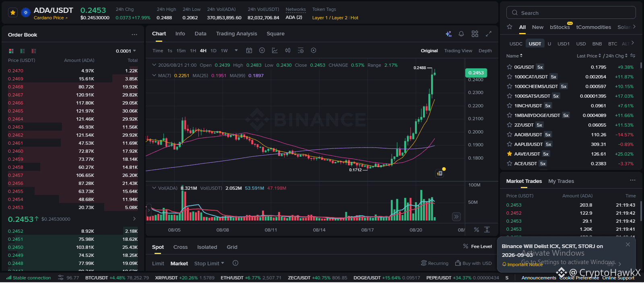Swap Last Price and 24h Chg columns
644x283 pixels.
(x=633, y=56)
